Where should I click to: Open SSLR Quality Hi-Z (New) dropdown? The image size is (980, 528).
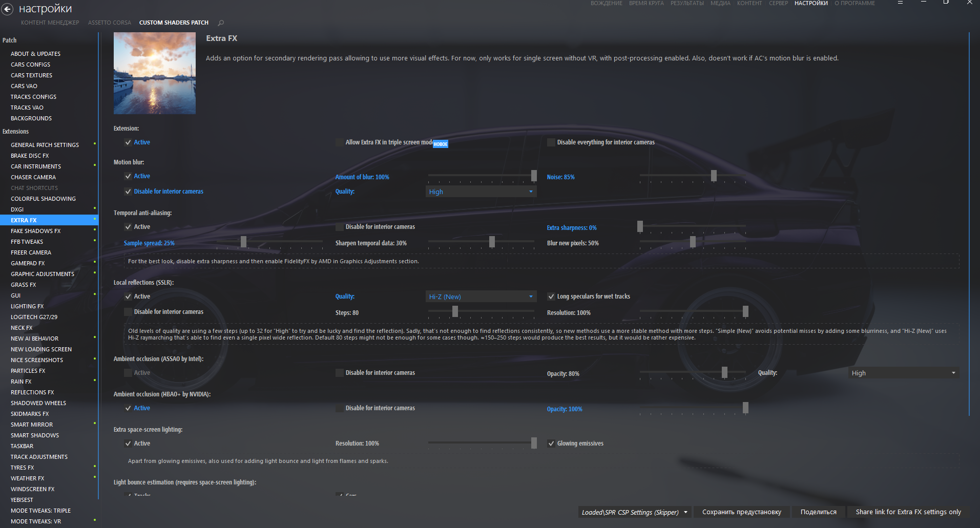point(481,297)
